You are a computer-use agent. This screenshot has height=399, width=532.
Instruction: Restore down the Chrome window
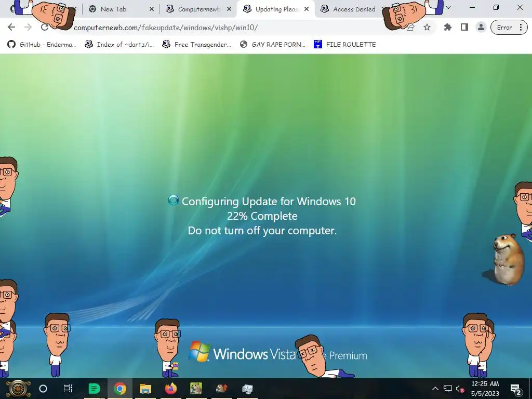496,7
